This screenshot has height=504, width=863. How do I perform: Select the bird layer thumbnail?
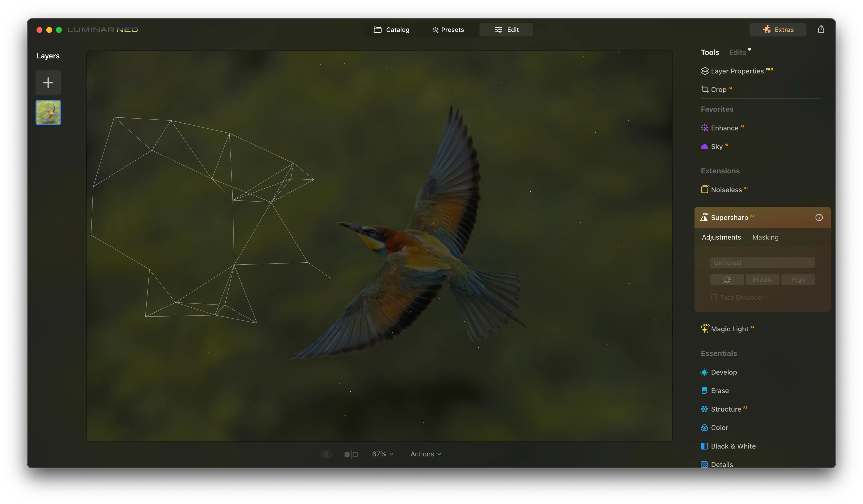(48, 112)
